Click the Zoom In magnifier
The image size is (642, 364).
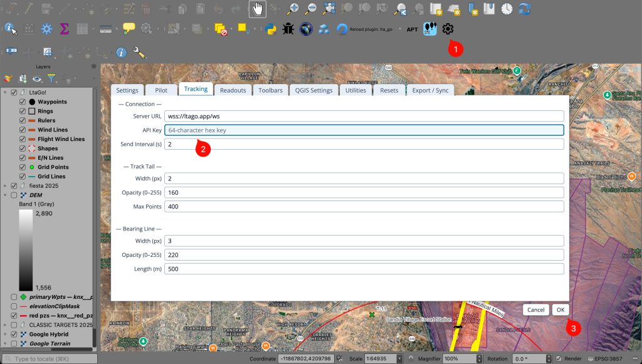(293, 9)
